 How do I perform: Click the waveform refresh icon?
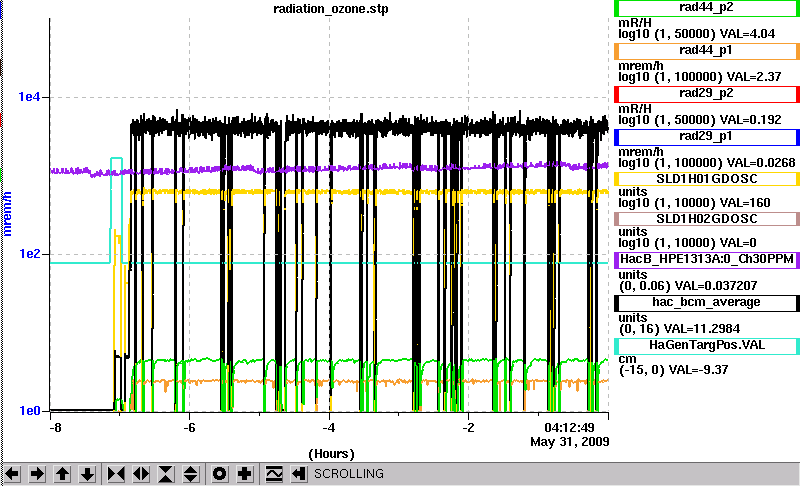coord(274,474)
